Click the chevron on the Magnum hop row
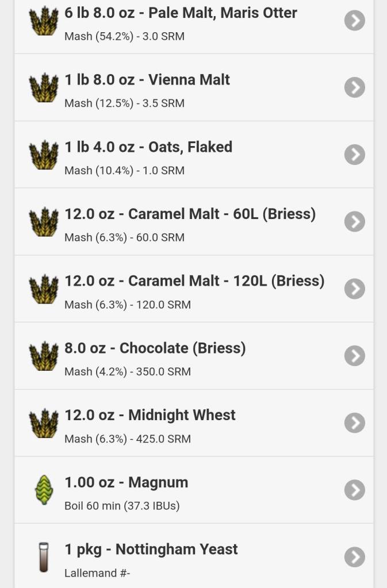The image size is (387, 588). 355,490
